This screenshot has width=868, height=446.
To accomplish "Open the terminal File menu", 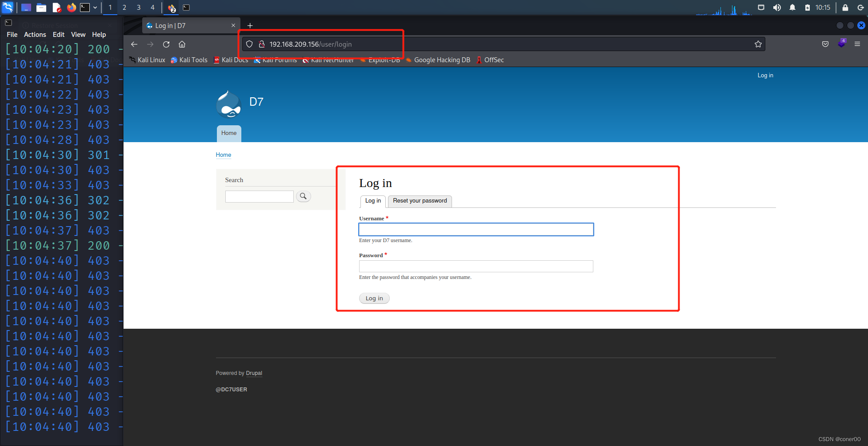I will point(12,35).
